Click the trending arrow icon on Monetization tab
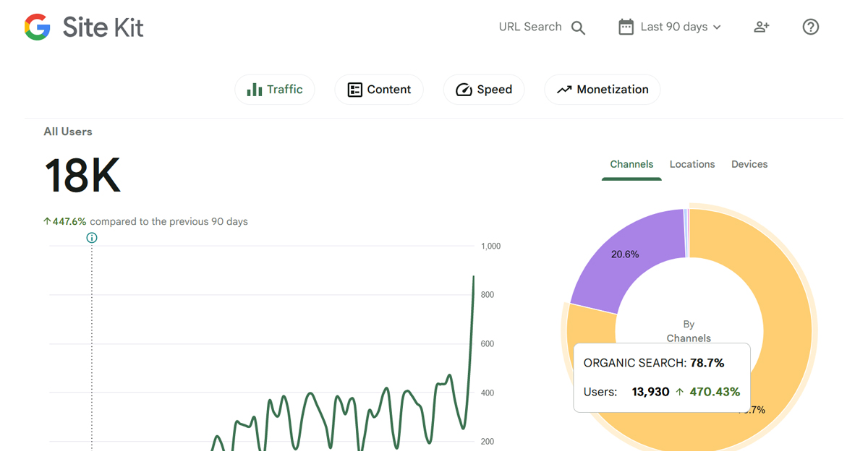The width and height of the screenshot is (868, 454). [565, 89]
